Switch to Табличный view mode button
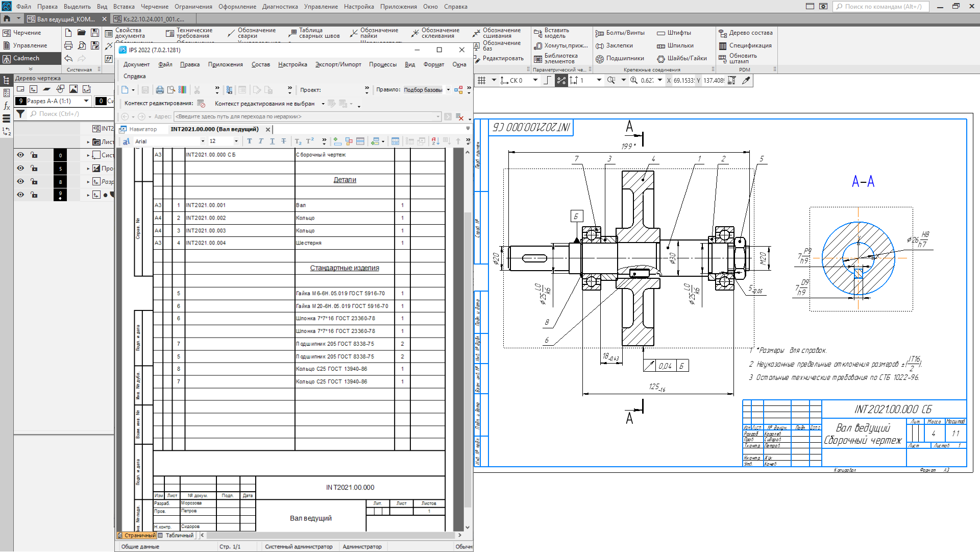The height and width of the screenshot is (552, 980). coord(176,536)
